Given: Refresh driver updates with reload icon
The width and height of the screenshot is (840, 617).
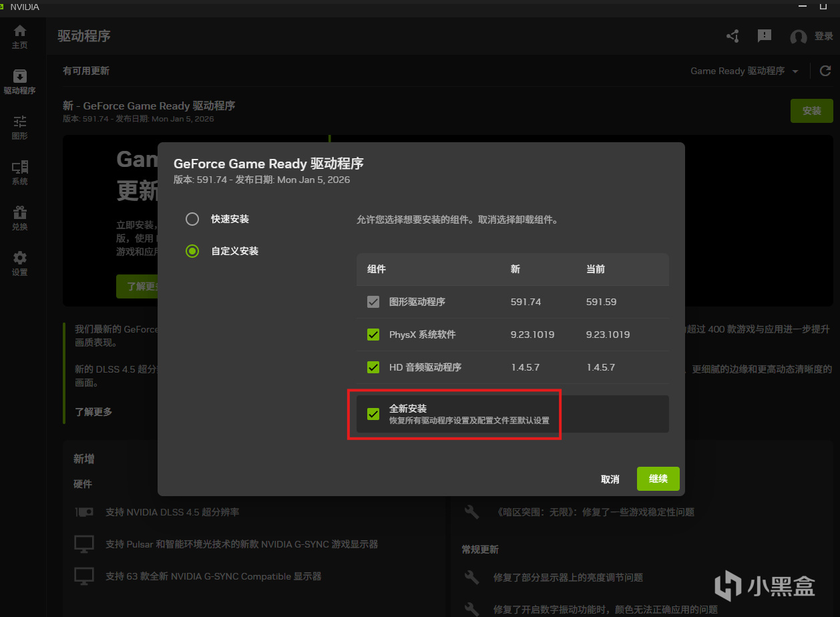Looking at the screenshot, I should (825, 71).
